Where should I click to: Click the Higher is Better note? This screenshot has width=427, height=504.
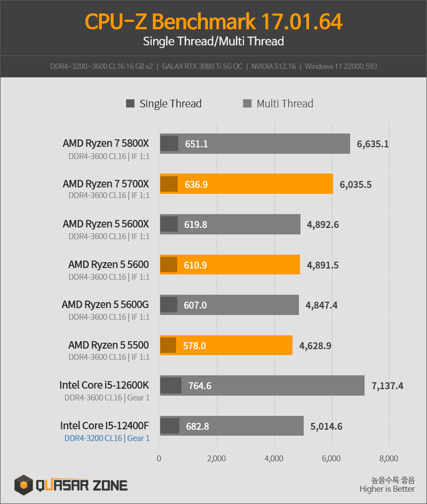(387, 489)
